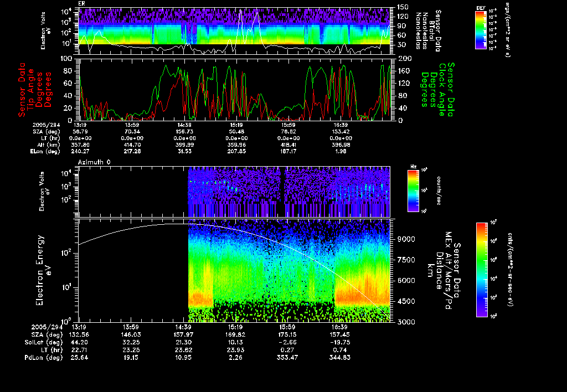The height and width of the screenshot is (392, 567).
Task: Click the 200 tick on clock angle axis
Action: pyautogui.click(x=404, y=59)
